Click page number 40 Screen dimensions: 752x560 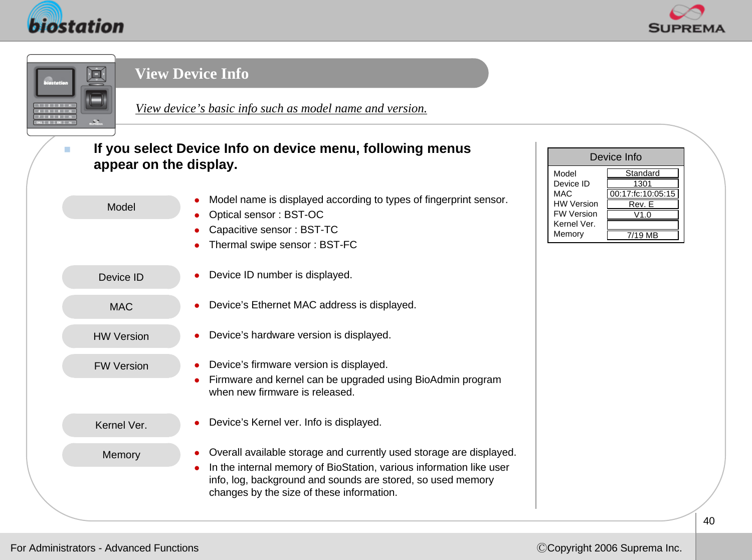pos(709,521)
